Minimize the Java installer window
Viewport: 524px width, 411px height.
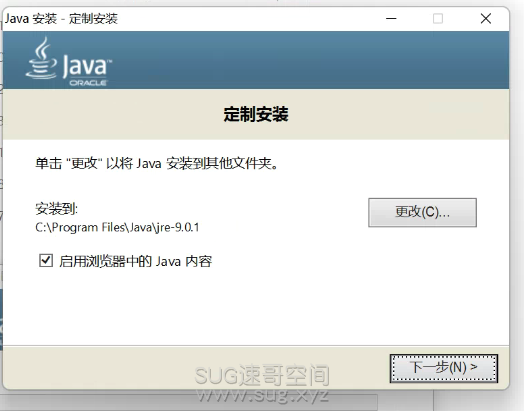391,18
